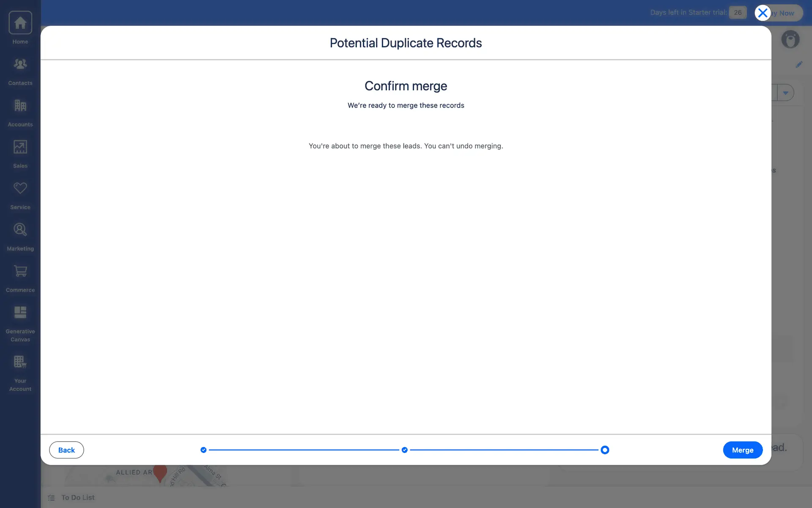Click the pencil edit icon

click(798, 65)
